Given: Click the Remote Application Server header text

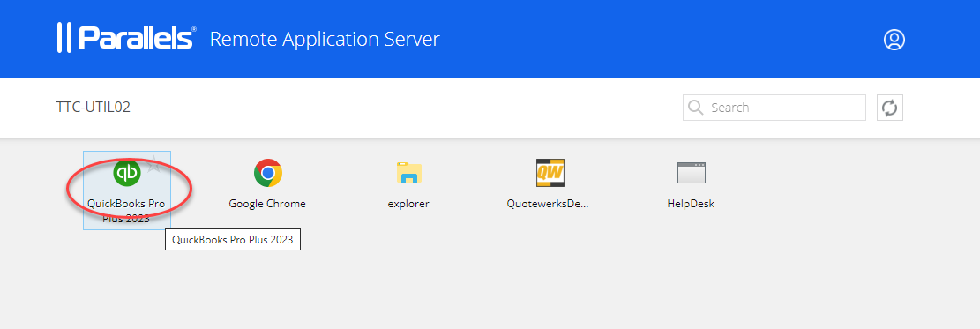Looking at the screenshot, I should tap(325, 40).
